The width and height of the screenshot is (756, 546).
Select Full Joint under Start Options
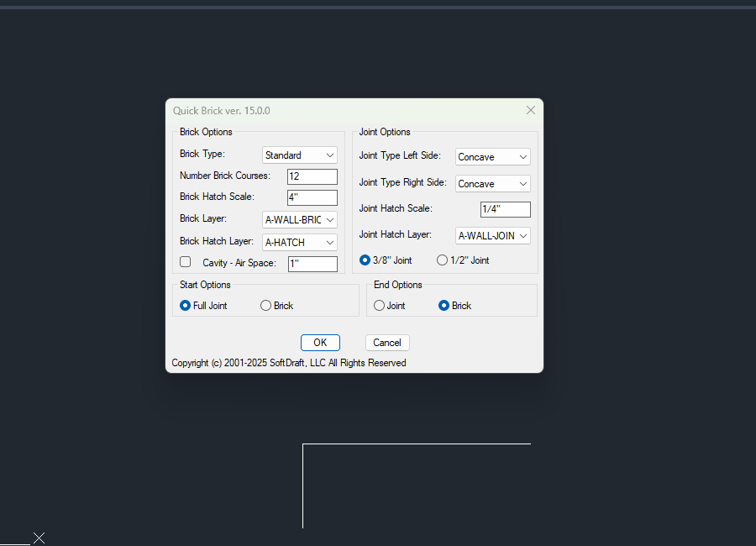[184, 305]
